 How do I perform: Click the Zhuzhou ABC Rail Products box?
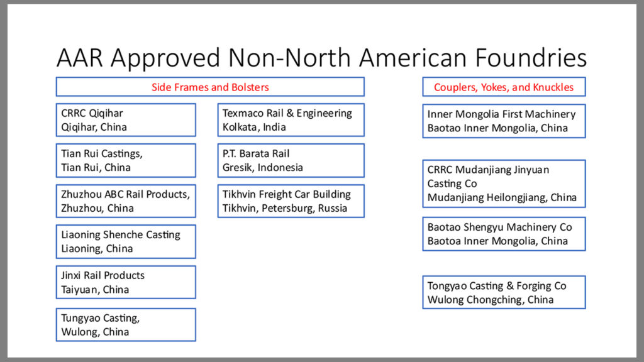(x=126, y=201)
